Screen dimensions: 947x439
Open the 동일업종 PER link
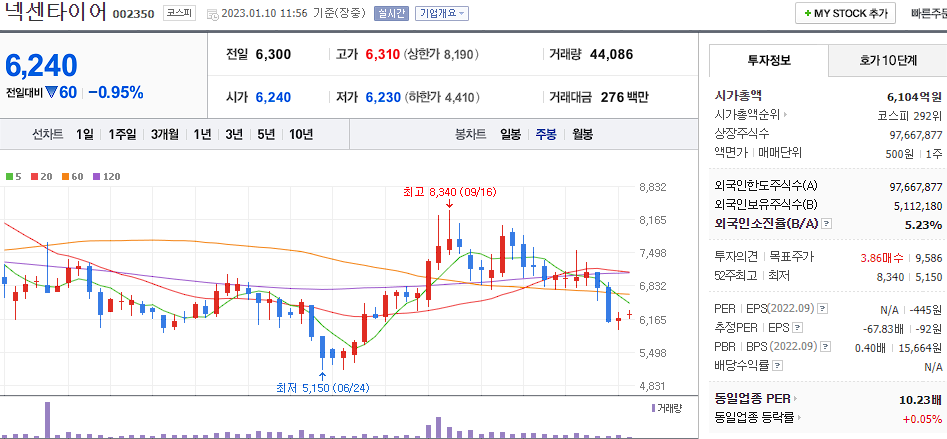coord(755,399)
